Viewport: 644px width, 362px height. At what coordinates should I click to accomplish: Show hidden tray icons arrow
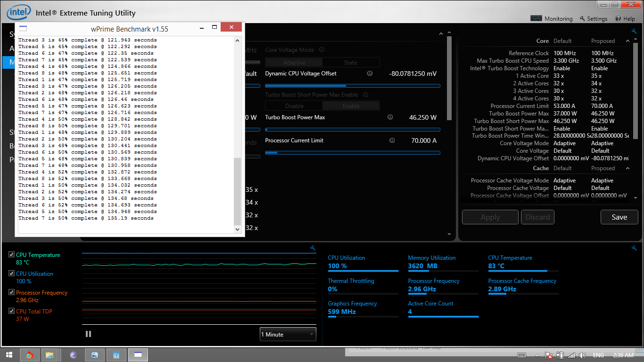[x=538, y=355]
